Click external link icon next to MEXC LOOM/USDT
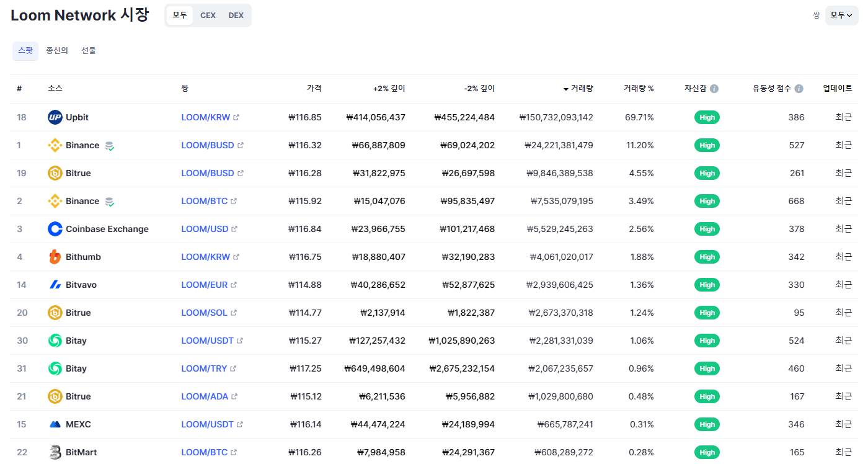 coord(240,424)
